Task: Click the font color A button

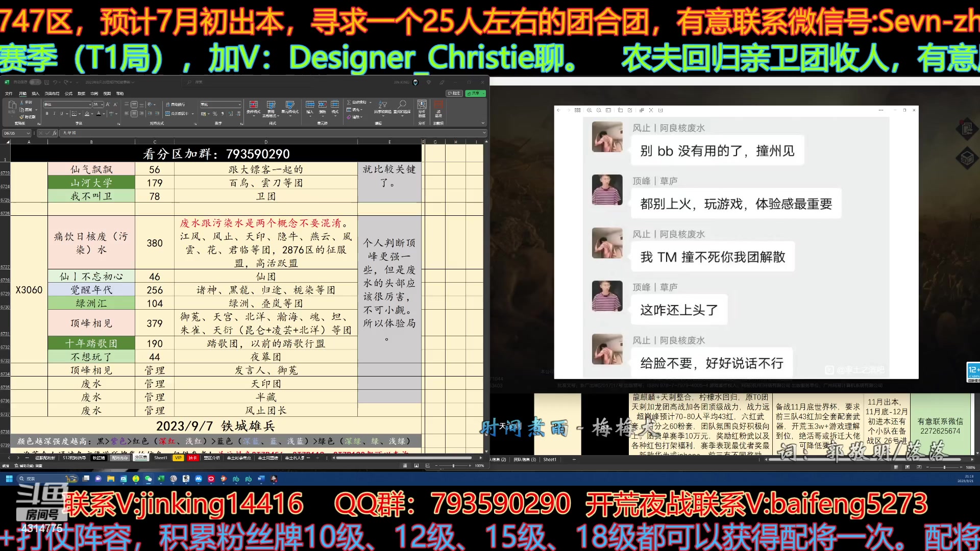Action: pos(99,113)
